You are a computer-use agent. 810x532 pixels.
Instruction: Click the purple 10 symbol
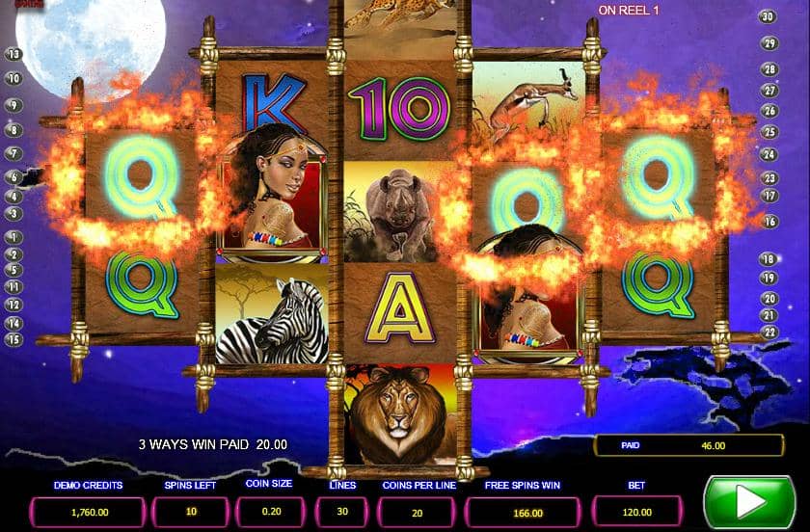(x=399, y=109)
